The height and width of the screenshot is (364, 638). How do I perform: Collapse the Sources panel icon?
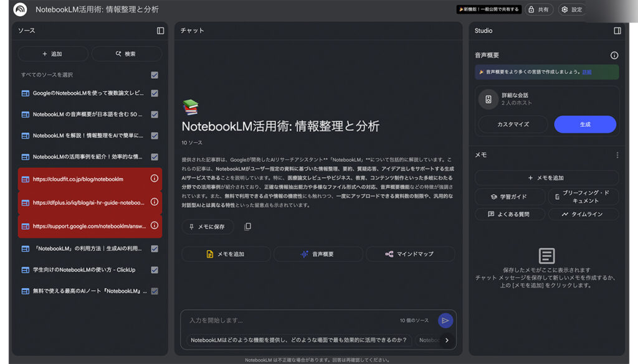[x=160, y=31]
